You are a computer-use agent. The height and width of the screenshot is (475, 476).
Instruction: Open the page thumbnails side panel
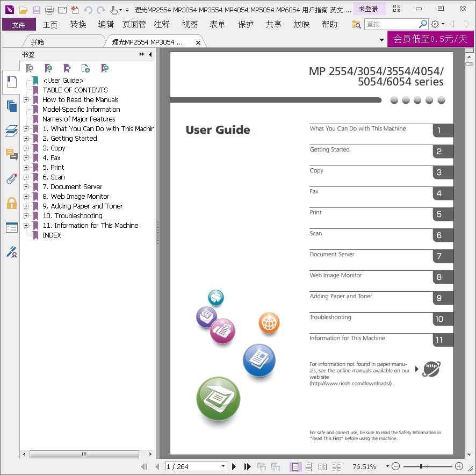pyautogui.click(x=11, y=106)
